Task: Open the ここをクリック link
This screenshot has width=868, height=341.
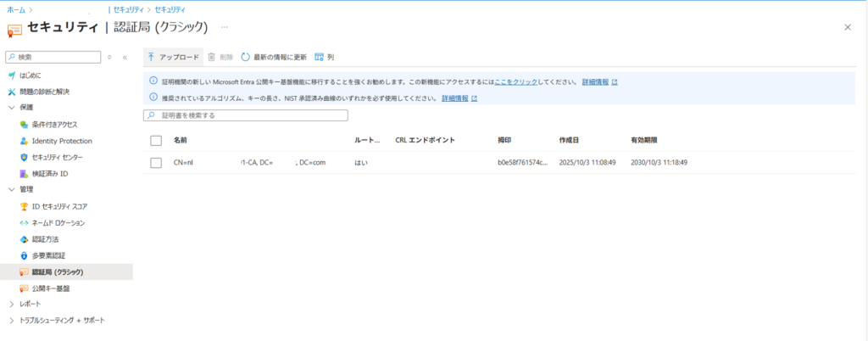Action: click(x=515, y=82)
